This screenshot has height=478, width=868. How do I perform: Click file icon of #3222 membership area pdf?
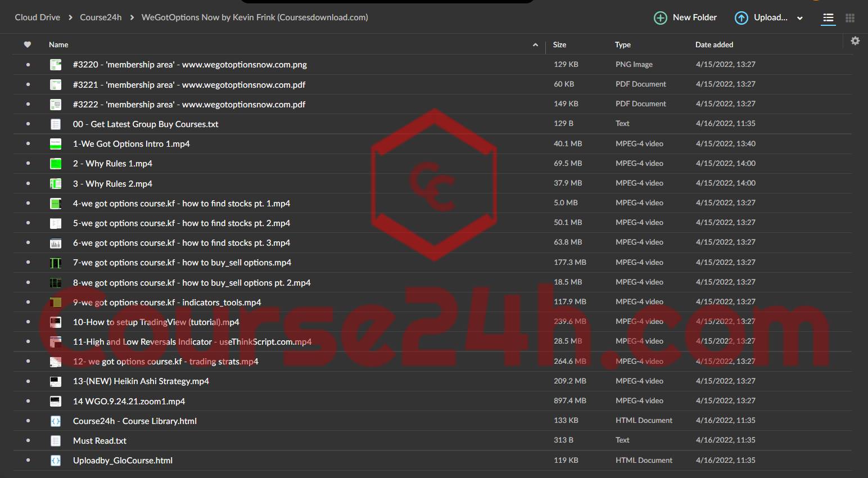point(56,104)
